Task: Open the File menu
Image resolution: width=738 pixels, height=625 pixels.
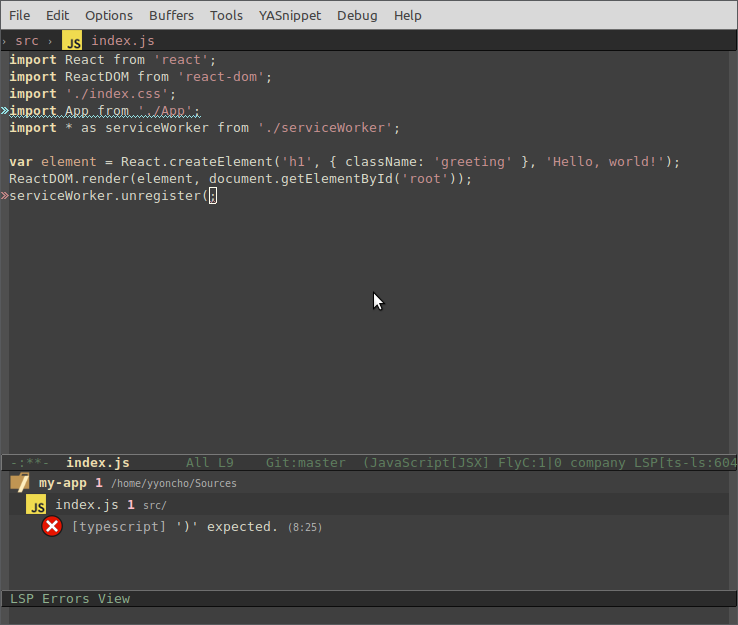Action: pos(19,16)
